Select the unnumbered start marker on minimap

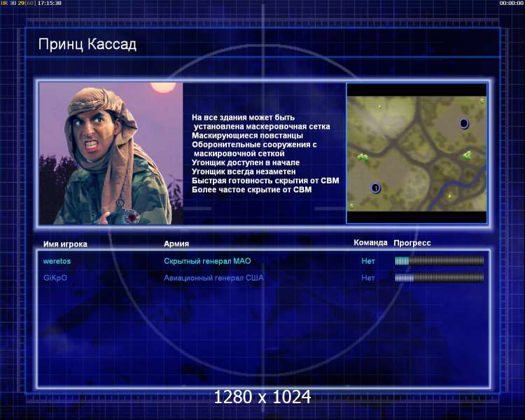[x=463, y=124]
